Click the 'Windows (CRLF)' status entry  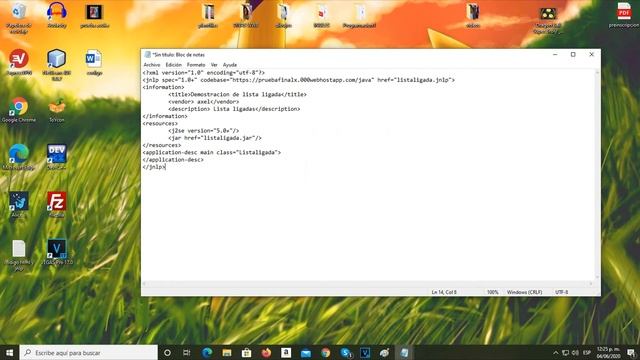coord(524,292)
